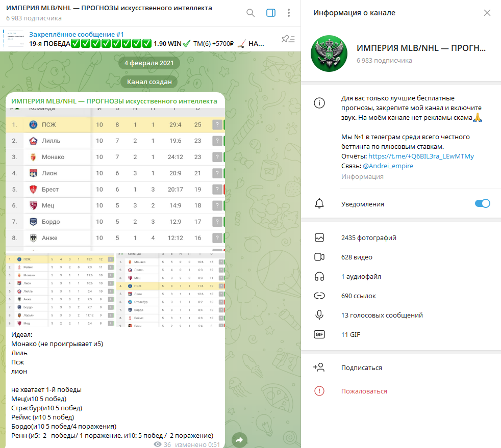Click the '4 февраля 2021' date badge

tap(149, 63)
